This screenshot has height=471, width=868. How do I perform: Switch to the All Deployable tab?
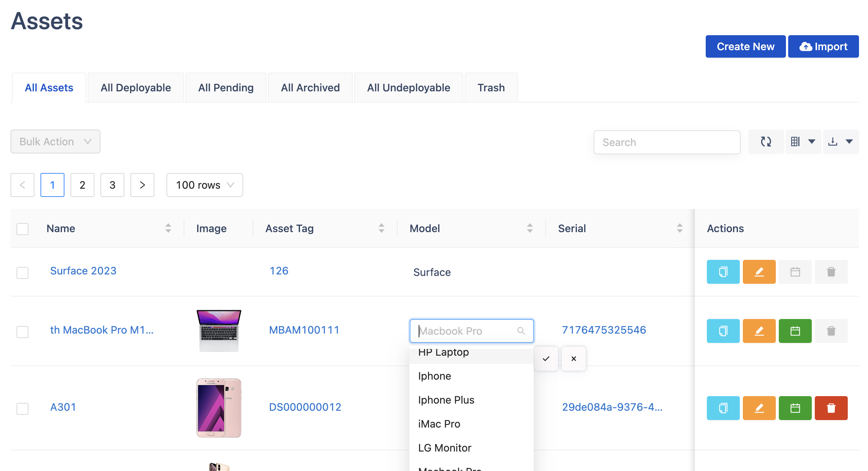(x=136, y=88)
